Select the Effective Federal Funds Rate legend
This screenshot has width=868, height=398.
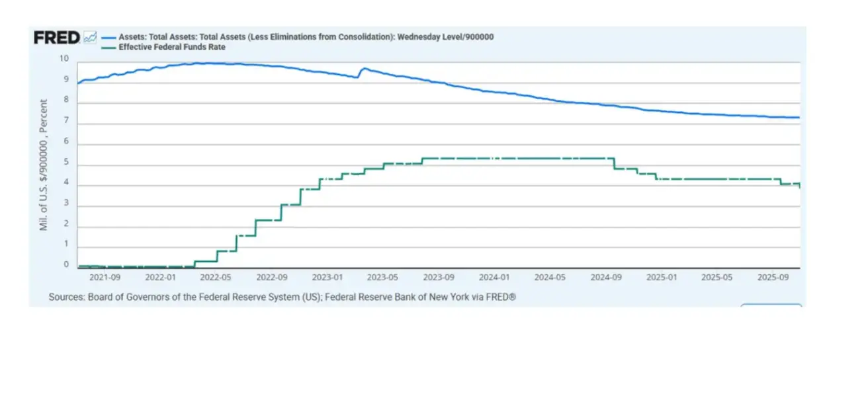pos(172,48)
